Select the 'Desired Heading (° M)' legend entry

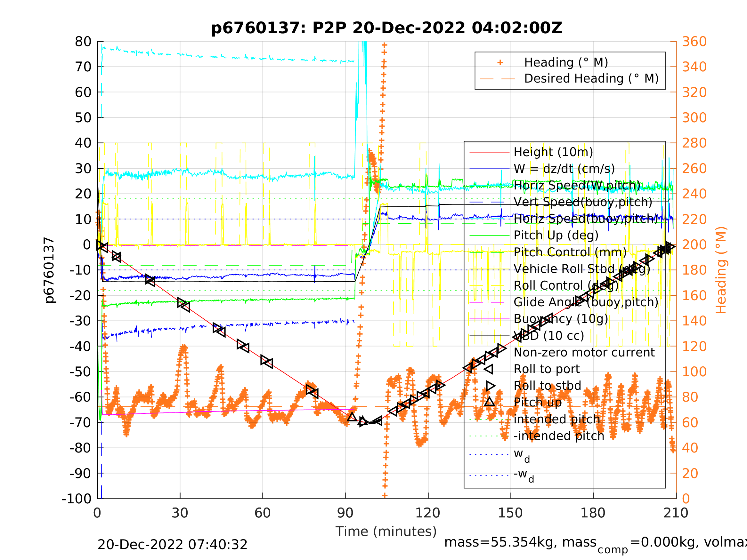click(591, 78)
